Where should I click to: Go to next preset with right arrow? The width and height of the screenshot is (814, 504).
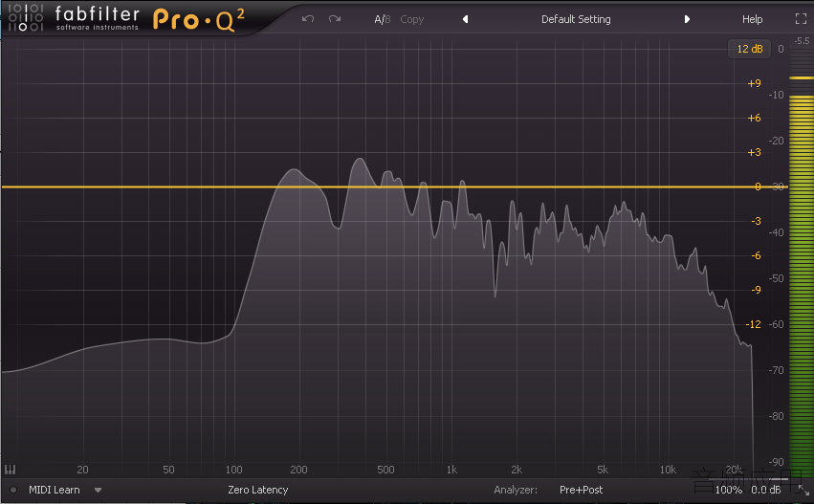pos(687,19)
